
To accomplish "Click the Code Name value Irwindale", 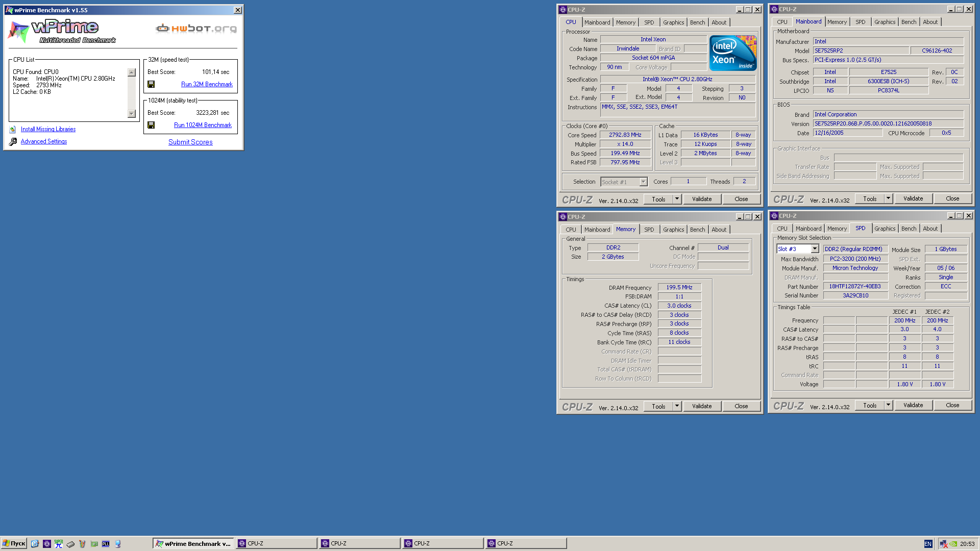I will (x=628, y=49).
